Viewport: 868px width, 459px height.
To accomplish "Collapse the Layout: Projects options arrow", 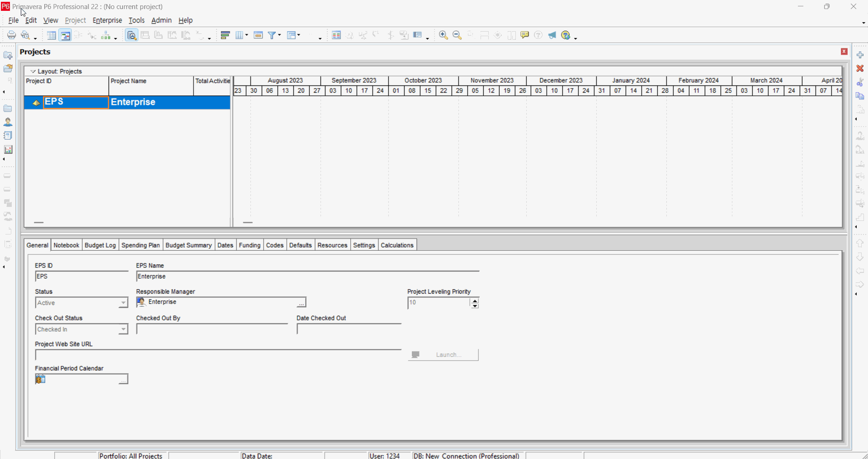I will click(x=33, y=71).
